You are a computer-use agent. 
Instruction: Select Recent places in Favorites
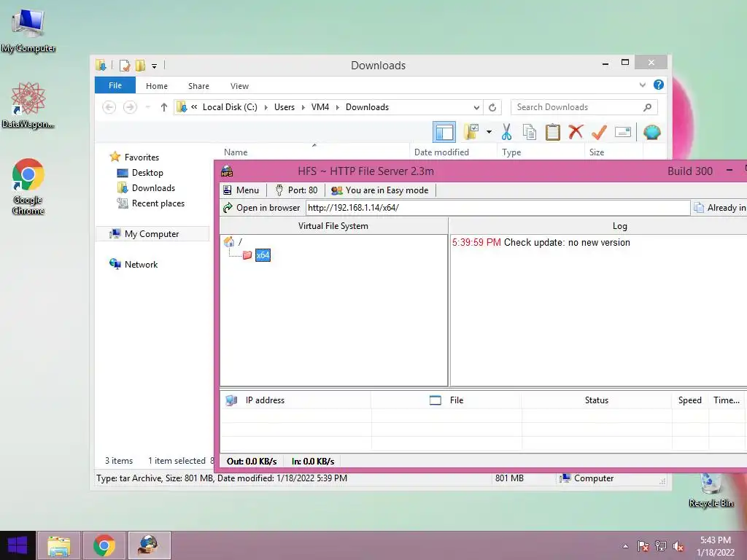[158, 203]
